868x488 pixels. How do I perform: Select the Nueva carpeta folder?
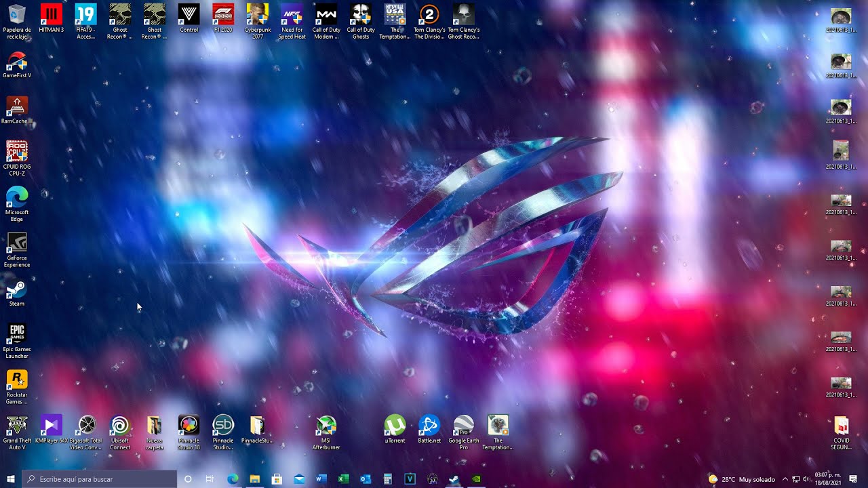click(x=155, y=432)
